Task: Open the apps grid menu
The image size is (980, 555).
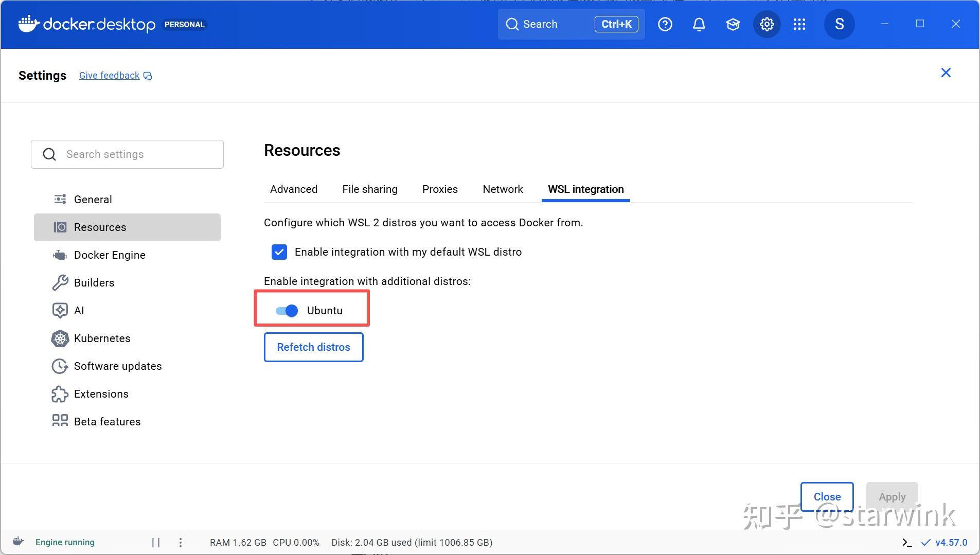Action: tap(799, 24)
